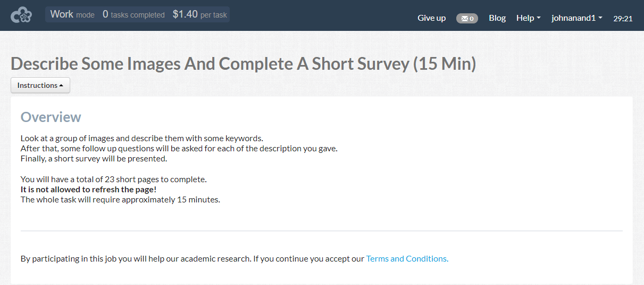This screenshot has width=644, height=285.
Task: Click the bold no-refresh warning text
Action: [x=89, y=190]
